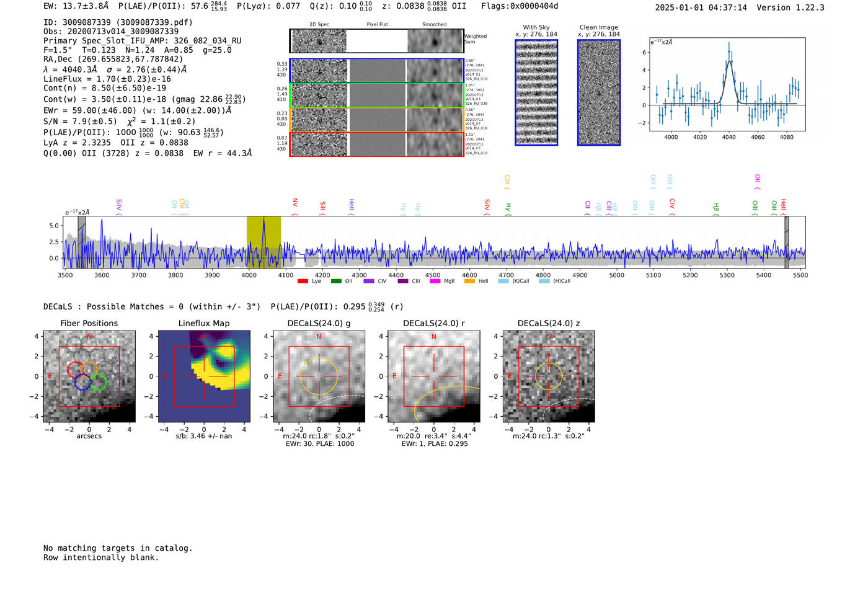868x591 pixels.
Task: Click the EW: 13.7±3.8Å header value
Action: [x=76, y=6]
